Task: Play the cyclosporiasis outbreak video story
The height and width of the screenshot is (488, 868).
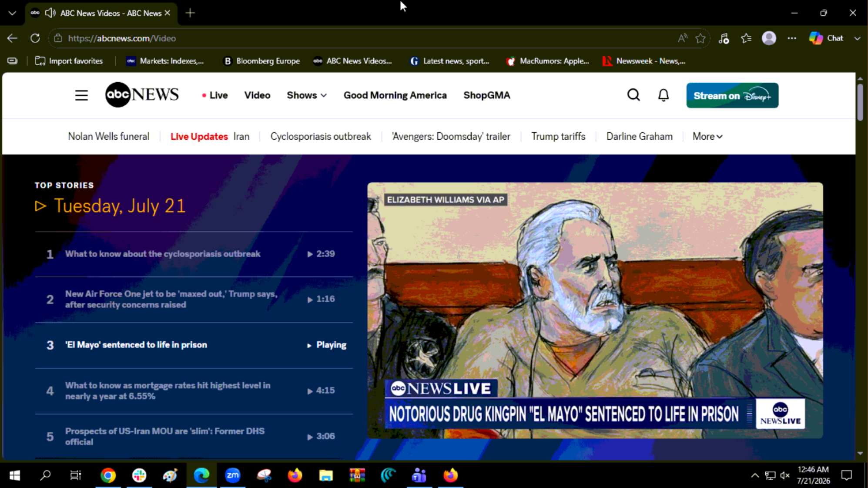Action: click(x=194, y=254)
